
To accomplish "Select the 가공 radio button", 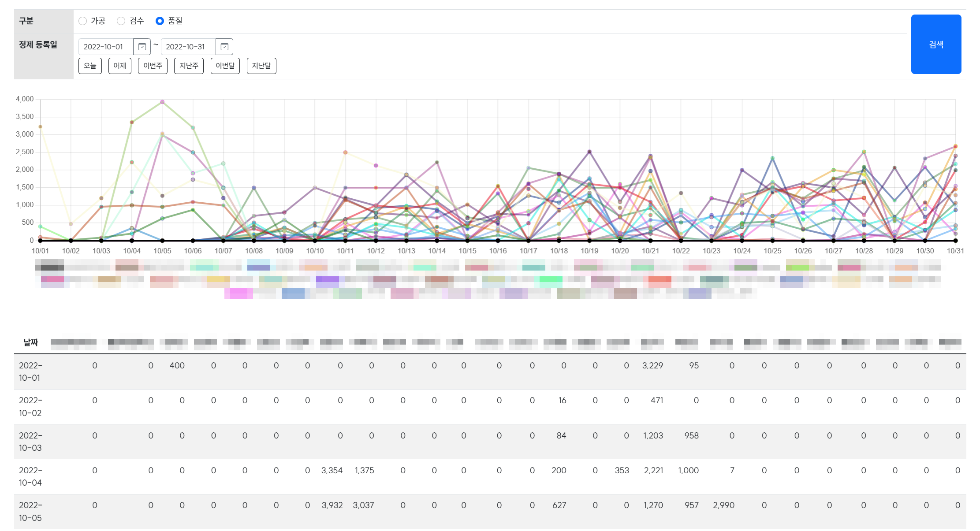I will pos(83,21).
